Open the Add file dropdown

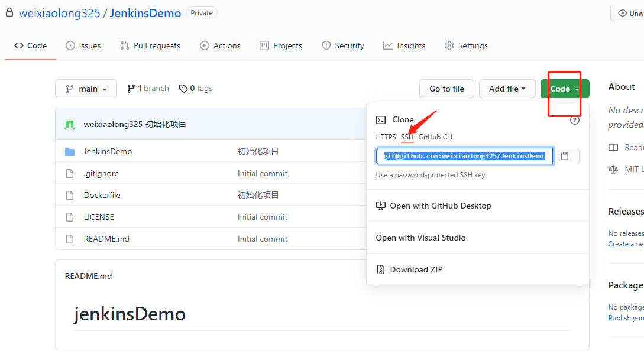tap(507, 89)
